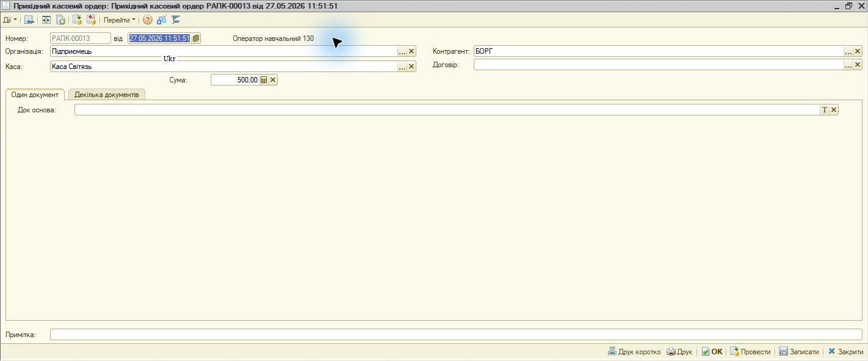Image resolution: width=868 pixels, height=361 pixels.
Task: Open the Дії actions menu
Action: [x=10, y=20]
